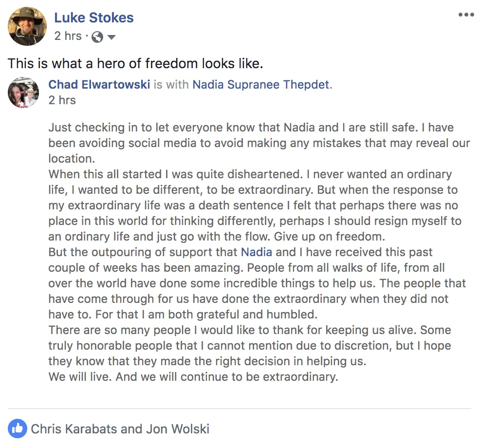
Task: Click the paragraph starting 'There are so many people'
Action: pyautogui.click(x=250, y=345)
